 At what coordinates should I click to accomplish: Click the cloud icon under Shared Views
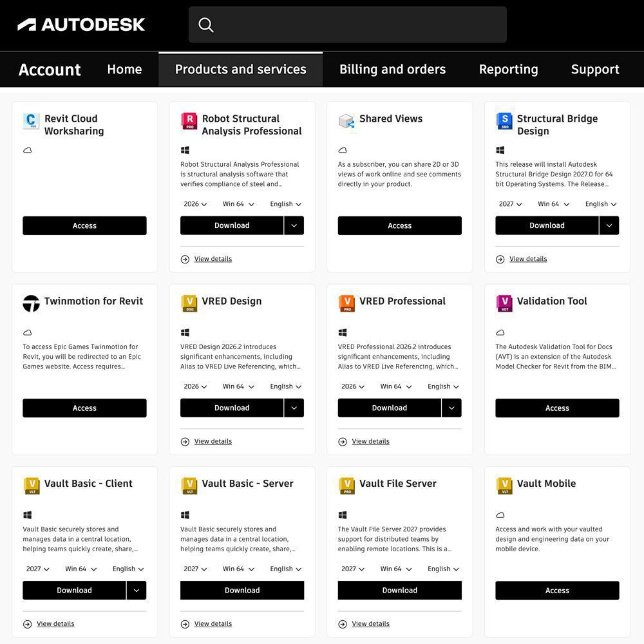343,150
